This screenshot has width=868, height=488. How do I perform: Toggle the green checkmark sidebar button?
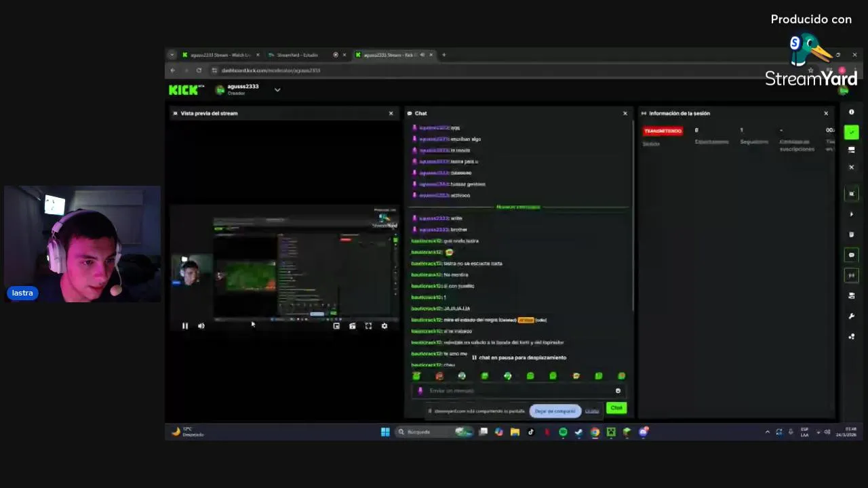[x=852, y=132]
